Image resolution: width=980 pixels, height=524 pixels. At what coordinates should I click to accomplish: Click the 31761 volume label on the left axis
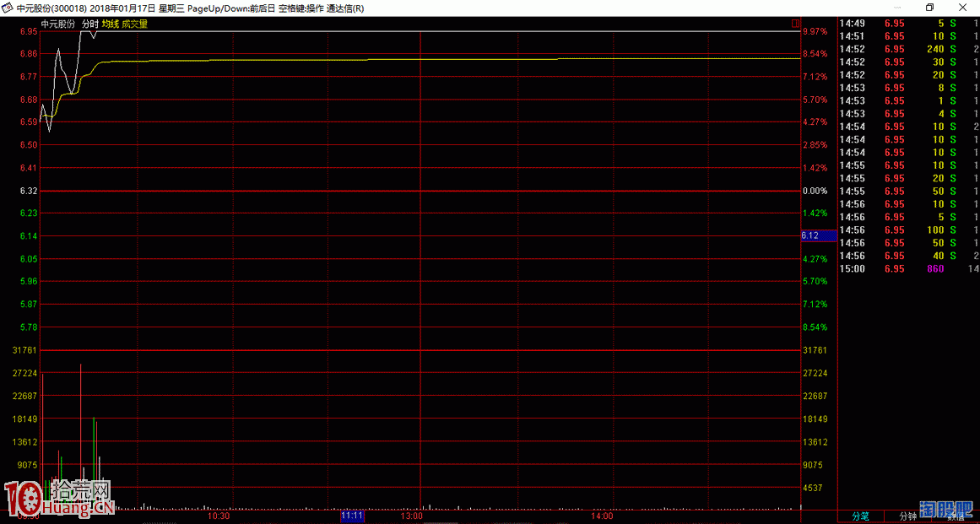pos(25,349)
